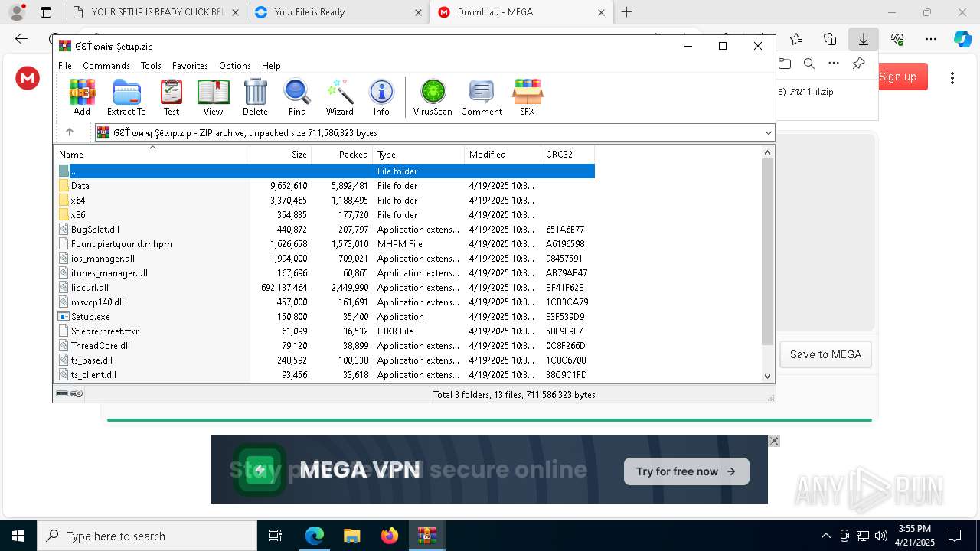Select BugSplat.dll file
Image resolution: width=980 pixels, height=551 pixels.
pos(325,230)
